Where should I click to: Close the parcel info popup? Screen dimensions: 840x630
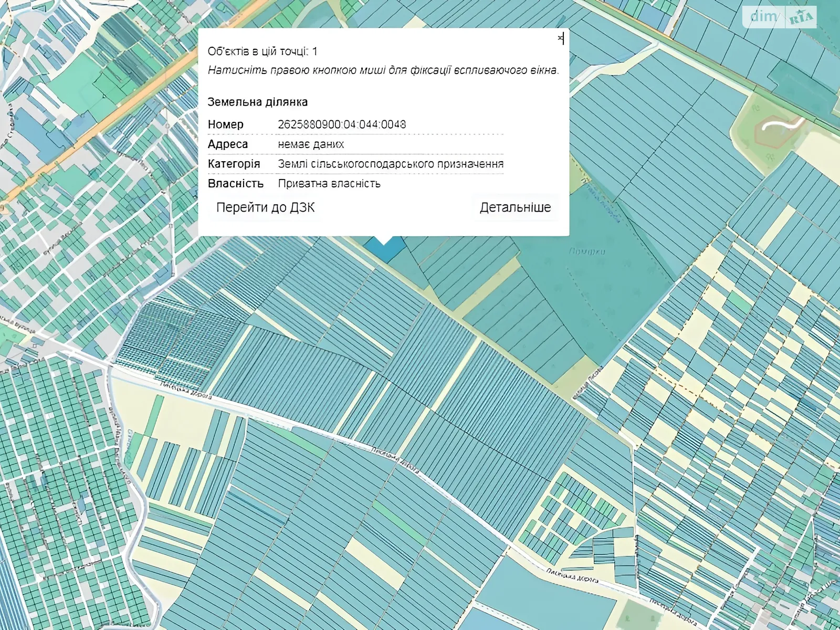(x=560, y=38)
